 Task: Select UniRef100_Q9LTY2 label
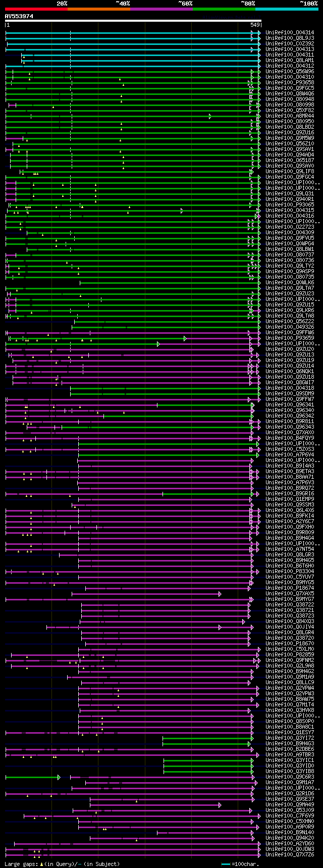pos(290,266)
